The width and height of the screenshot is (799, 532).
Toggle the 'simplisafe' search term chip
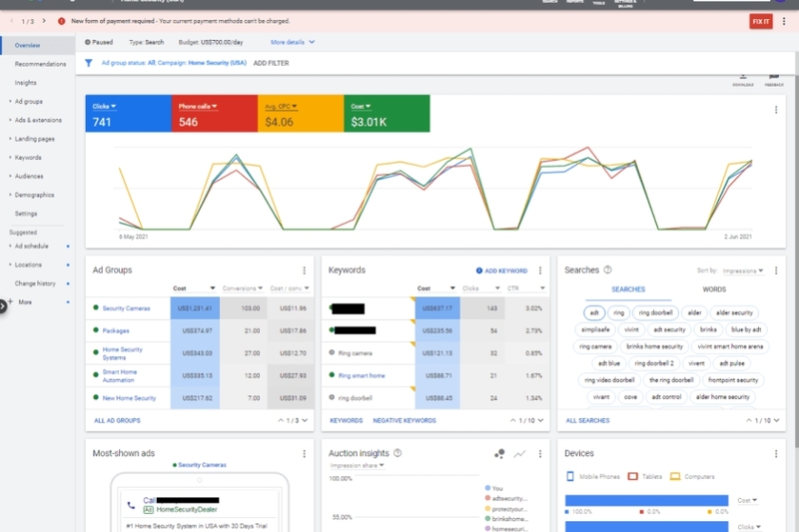[x=596, y=329]
